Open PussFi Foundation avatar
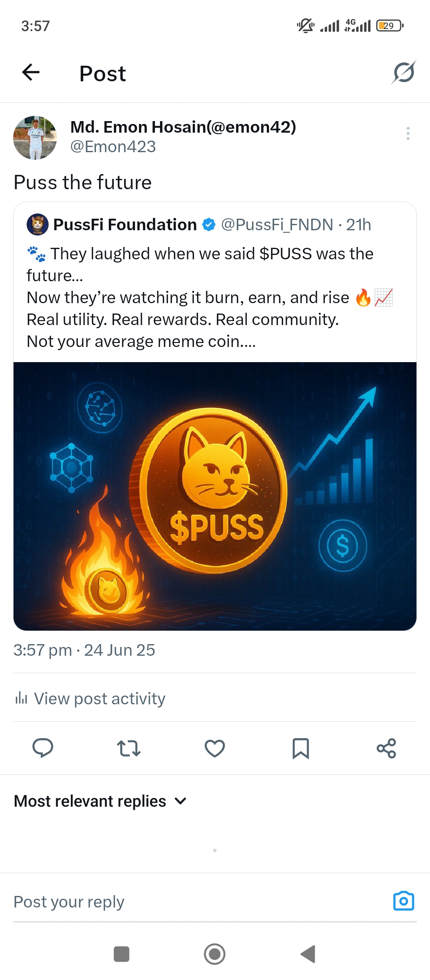 [x=37, y=224]
